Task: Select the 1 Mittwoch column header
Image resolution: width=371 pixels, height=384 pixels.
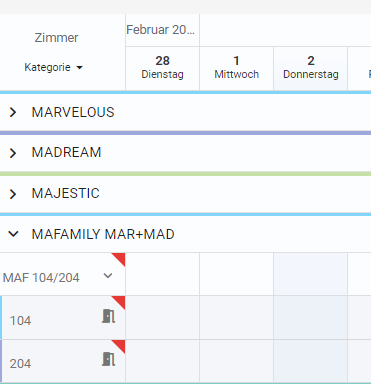Action: (x=236, y=68)
